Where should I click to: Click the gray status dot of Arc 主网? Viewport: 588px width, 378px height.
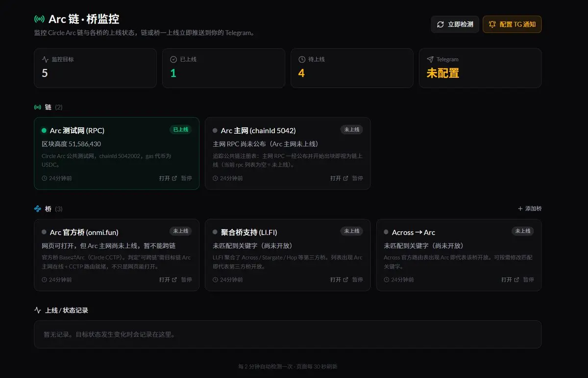coord(215,131)
